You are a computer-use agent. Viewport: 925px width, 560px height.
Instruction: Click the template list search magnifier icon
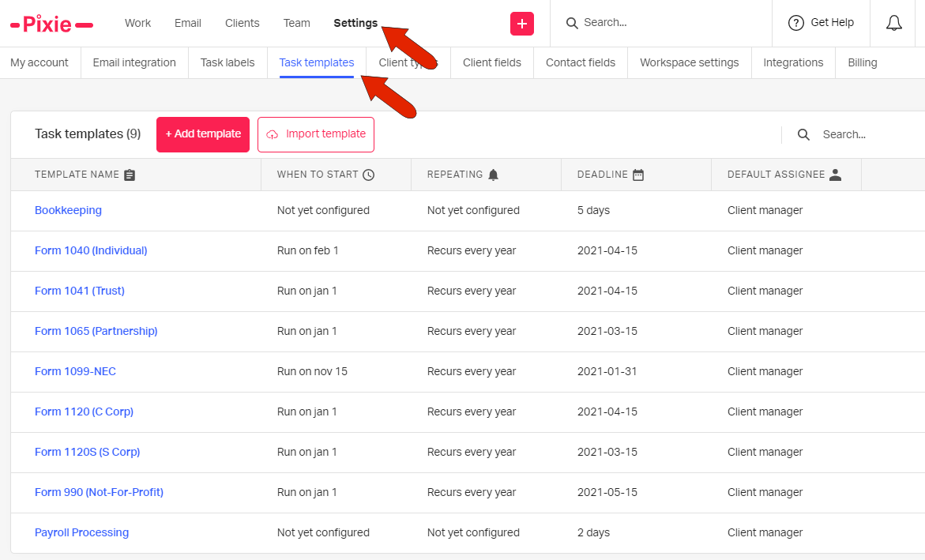(x=803, y=134)
